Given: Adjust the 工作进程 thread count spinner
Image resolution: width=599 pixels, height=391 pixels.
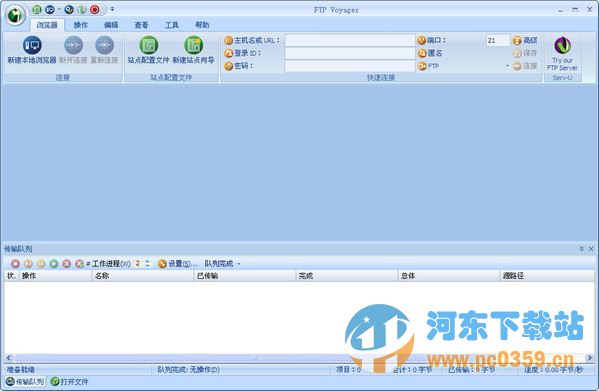Looking at the screenshot, I should pos(147,263).
